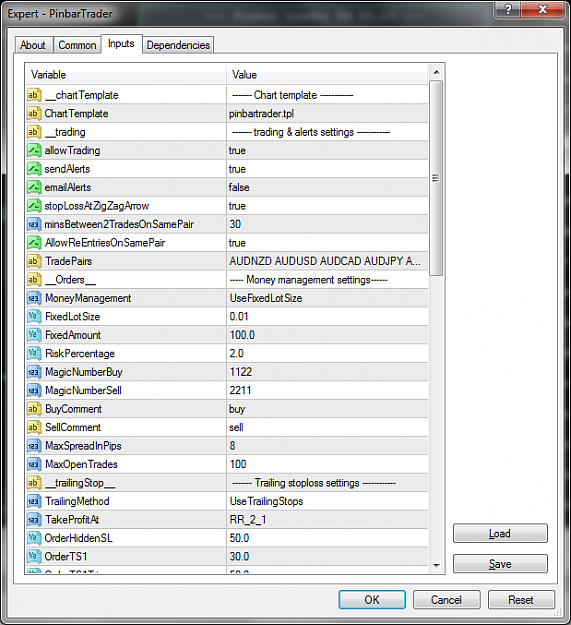Image resolution: width=571 pixels, height=625 pixels.
Task: Click the string icon beside ChartTemplate variable
Action: click(x=34, y=114)
